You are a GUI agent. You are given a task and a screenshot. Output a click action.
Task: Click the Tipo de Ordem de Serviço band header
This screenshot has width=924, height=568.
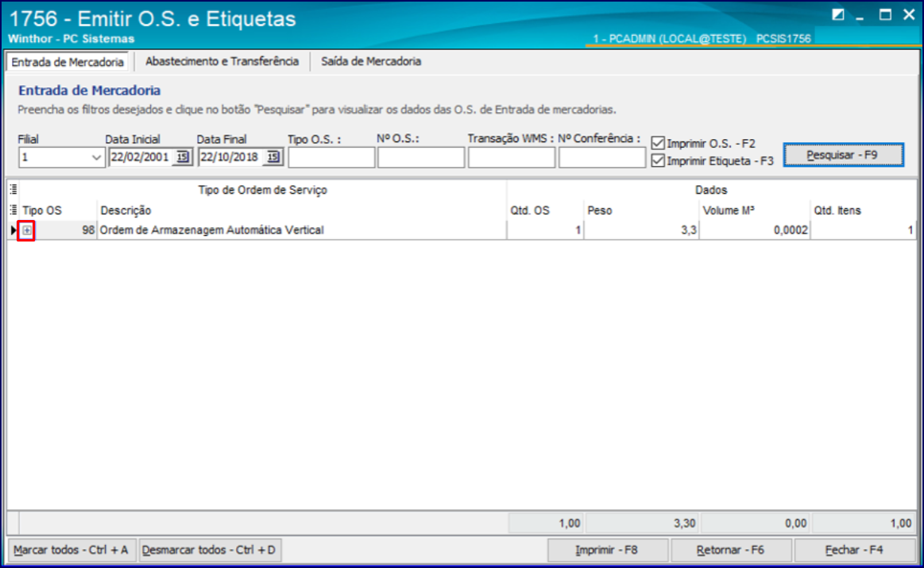point(262,190)
